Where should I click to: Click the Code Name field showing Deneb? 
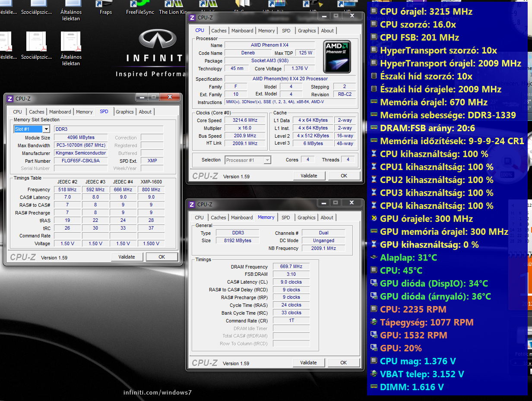tap(248, 53)
